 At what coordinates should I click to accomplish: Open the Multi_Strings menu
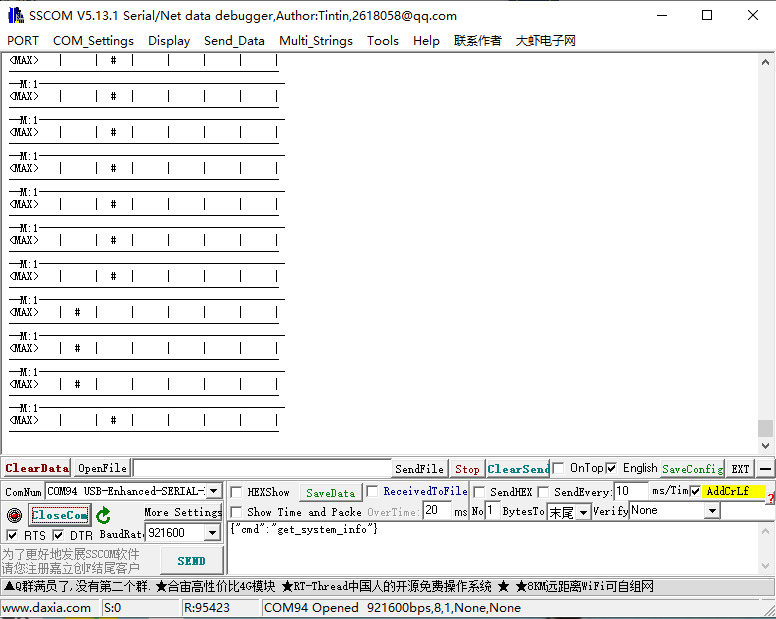pos(315,41)
